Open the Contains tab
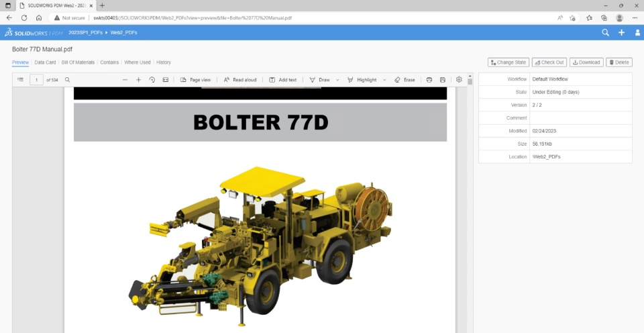 pos(109,62)
